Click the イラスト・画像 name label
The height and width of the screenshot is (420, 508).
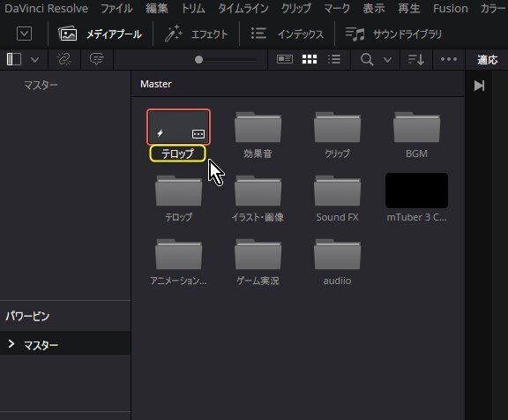point(258,217)
